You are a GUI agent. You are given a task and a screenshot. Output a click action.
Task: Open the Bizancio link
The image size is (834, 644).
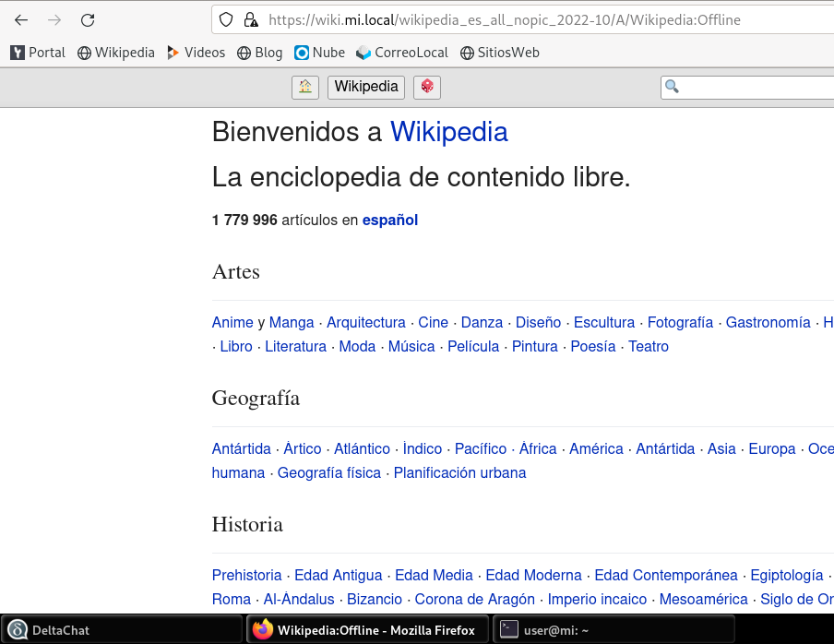tap(375, 599)
